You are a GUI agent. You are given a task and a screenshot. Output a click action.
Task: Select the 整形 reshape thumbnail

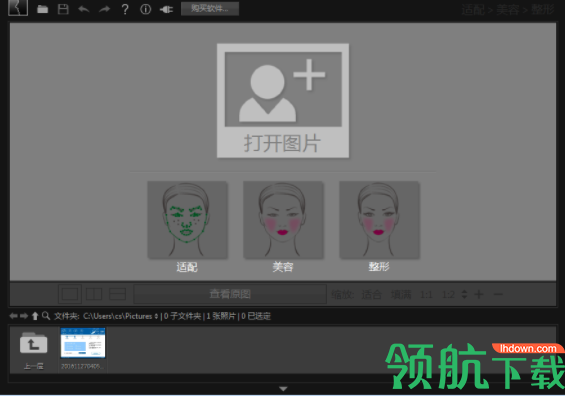click(x=379, y=219)
